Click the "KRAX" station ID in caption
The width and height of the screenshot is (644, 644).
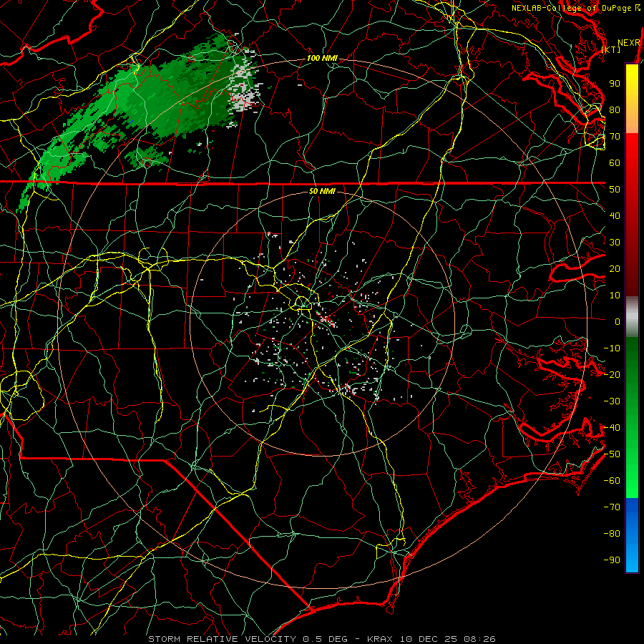[x=380, y=639]
